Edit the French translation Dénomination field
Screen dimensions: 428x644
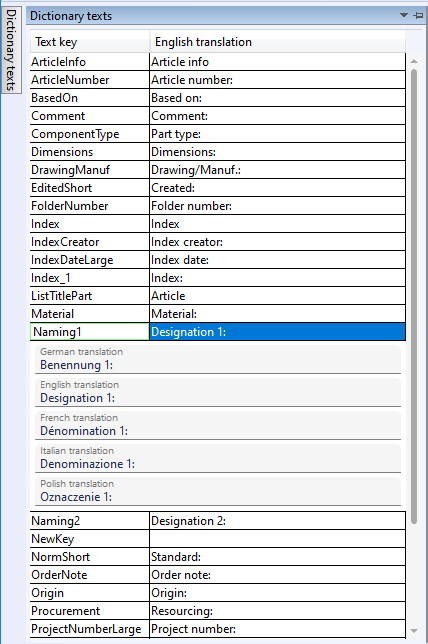click(218, 425)
